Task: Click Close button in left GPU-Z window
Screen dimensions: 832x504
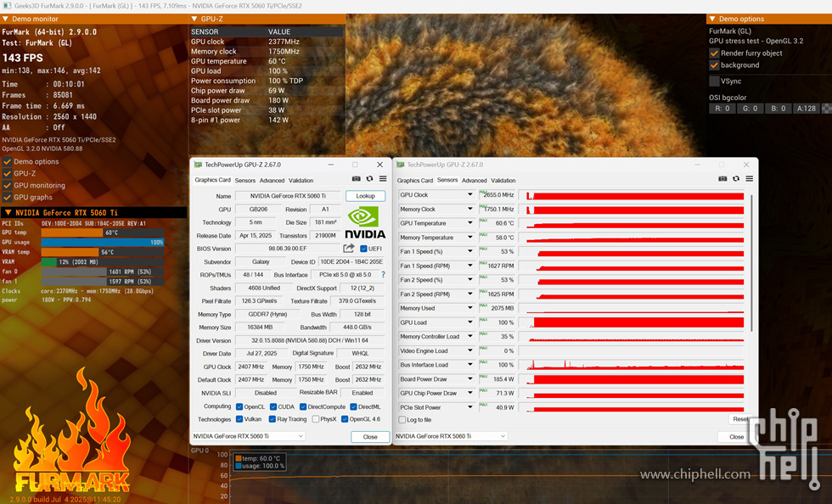Action: click(370, 437)
